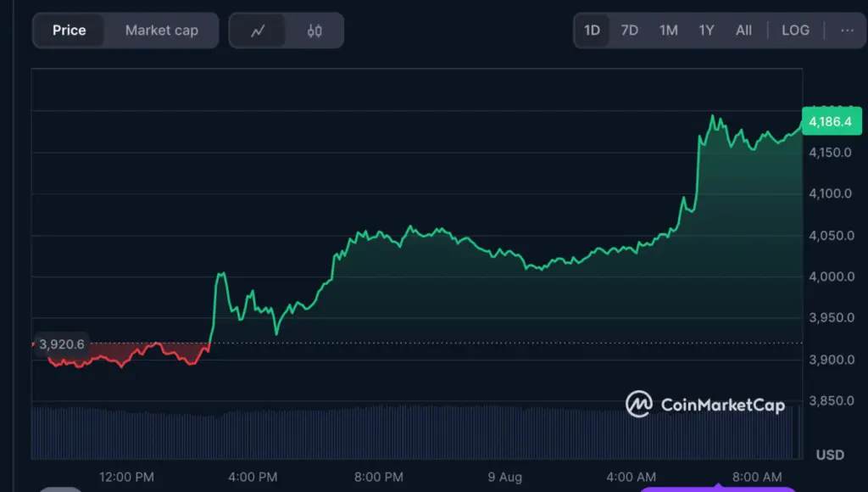Image resolution: width=868 pixels, height=492 pixels.
Task: Click the 3,920.6 open price marker
Action: click(60, 345)
